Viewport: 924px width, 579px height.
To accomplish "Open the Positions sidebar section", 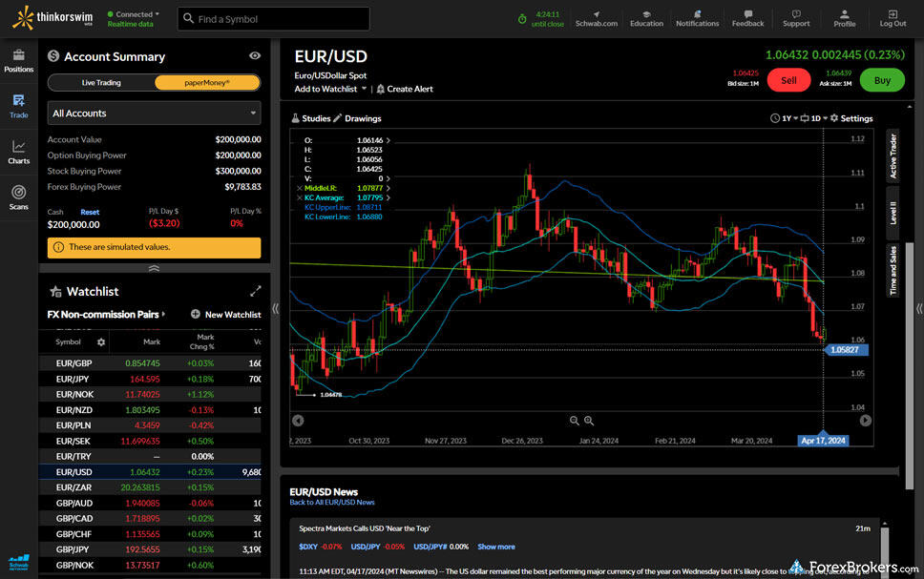I will (x=18, y=61).
